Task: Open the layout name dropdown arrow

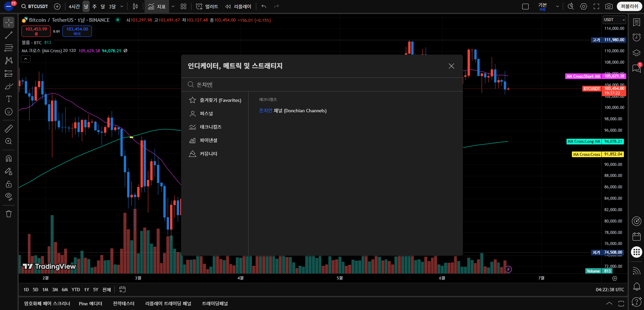Action: tap(557, 6)
